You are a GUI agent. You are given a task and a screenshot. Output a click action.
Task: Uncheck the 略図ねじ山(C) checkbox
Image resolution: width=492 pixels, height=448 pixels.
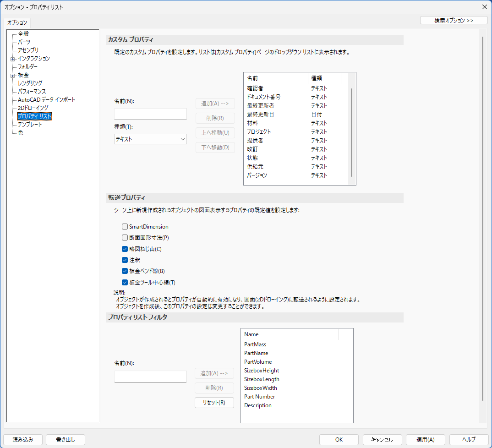(x=125, y=249)
